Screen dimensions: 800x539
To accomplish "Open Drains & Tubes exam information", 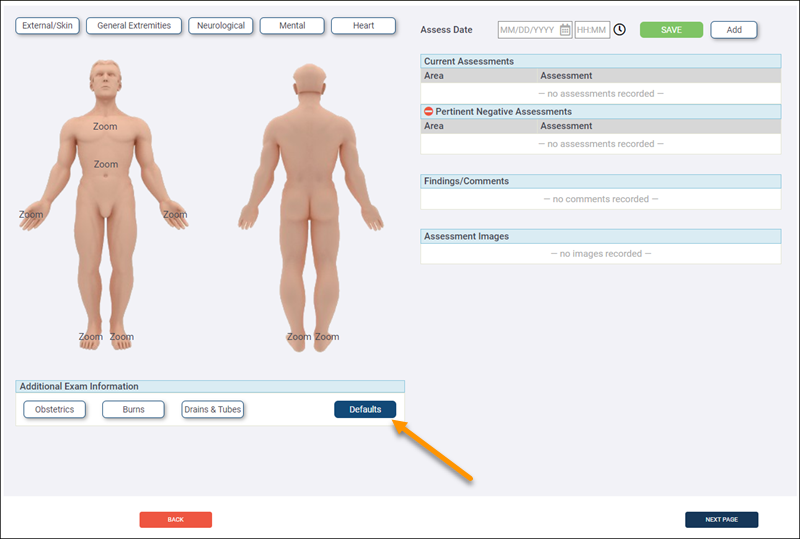I will [x=213, y=409].
